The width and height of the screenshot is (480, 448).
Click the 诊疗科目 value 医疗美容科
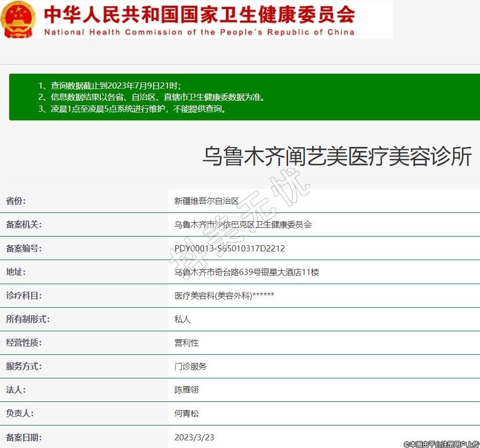[x=224, y=295]
